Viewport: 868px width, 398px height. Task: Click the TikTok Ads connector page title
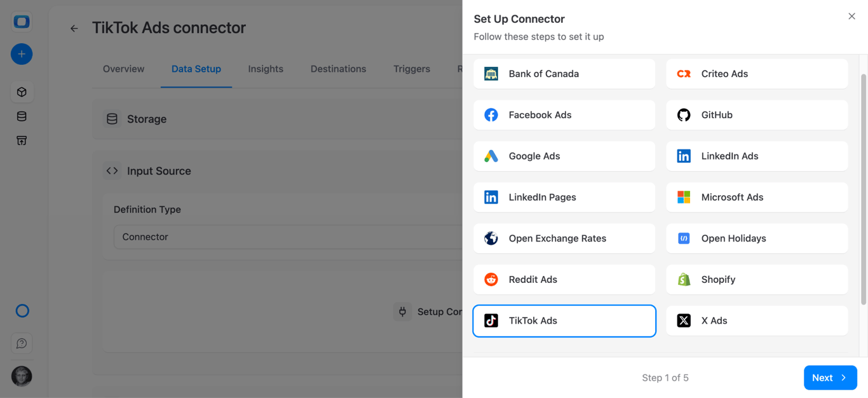pos(169,28)
